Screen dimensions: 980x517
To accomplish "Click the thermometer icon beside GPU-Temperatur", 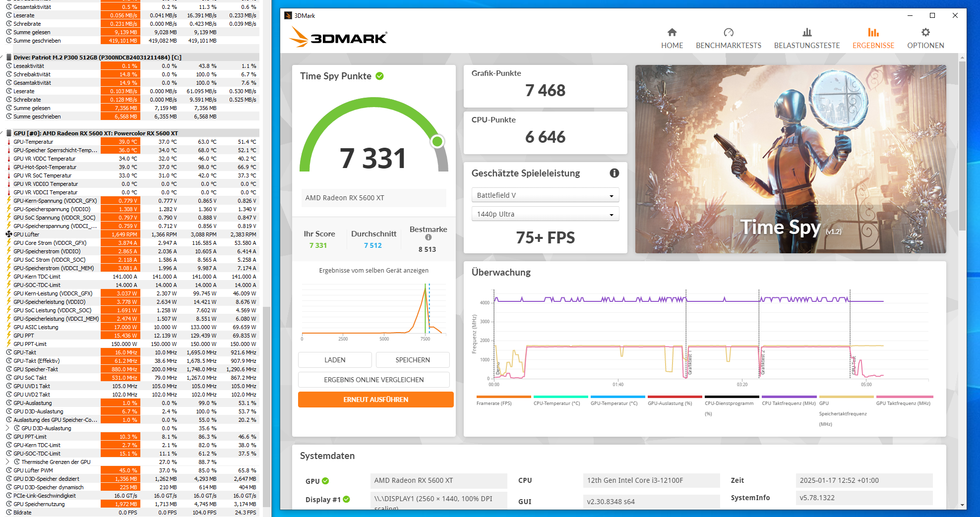I will tap(9, 142).
